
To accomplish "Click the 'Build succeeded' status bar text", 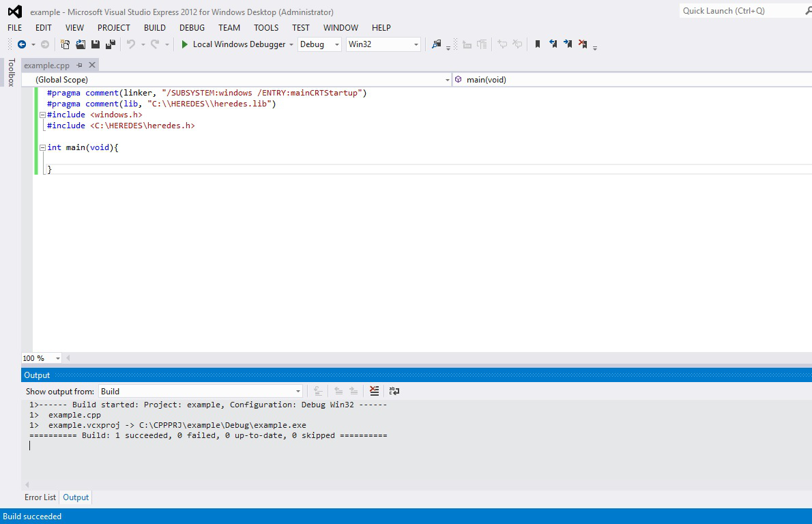I will point(32,516).
